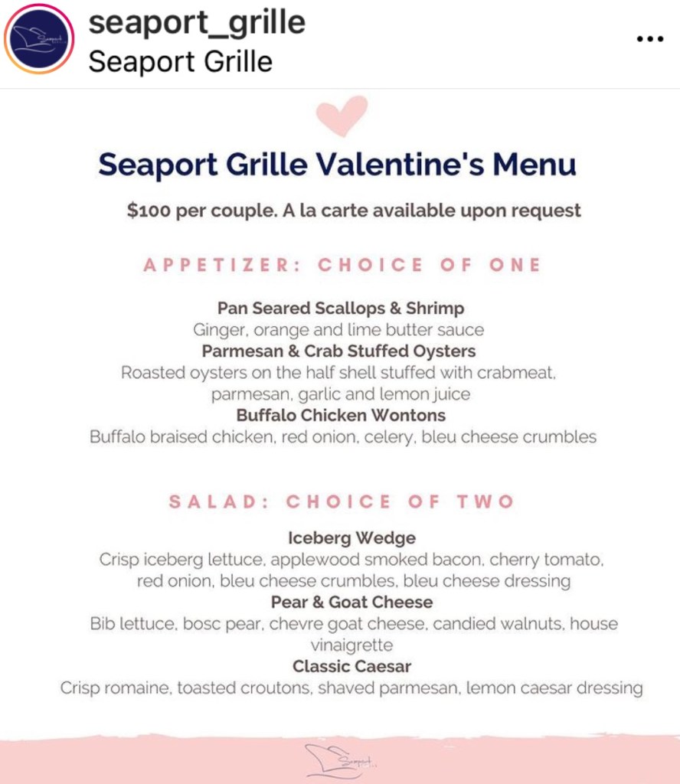This screenshot has height=784, width=680.
Task: Click the Buffalo Chicken Wontons item
Action: point(341,416)
